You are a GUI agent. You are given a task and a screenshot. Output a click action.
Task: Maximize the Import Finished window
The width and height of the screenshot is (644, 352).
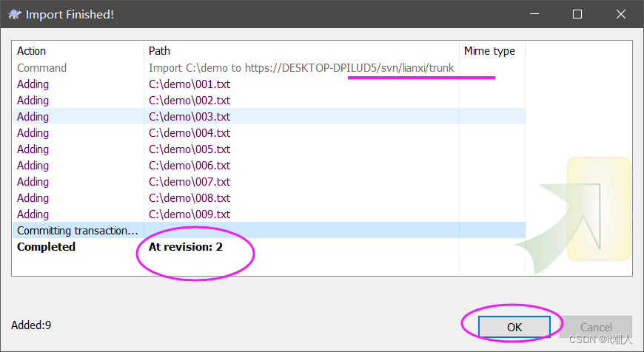(577, 14)
